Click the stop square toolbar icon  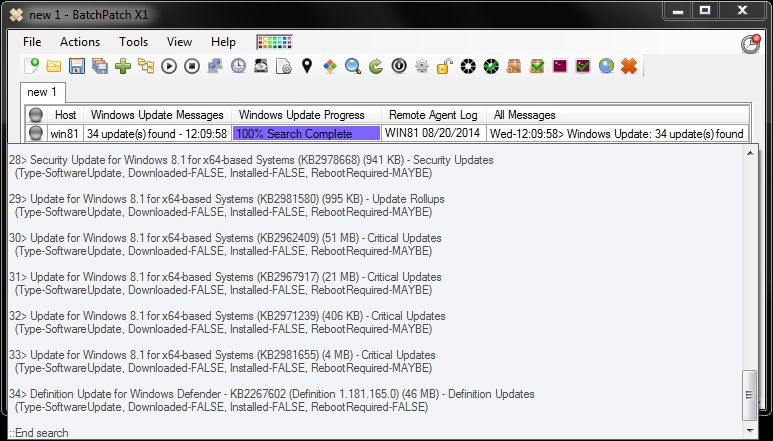tap(192, 66)
